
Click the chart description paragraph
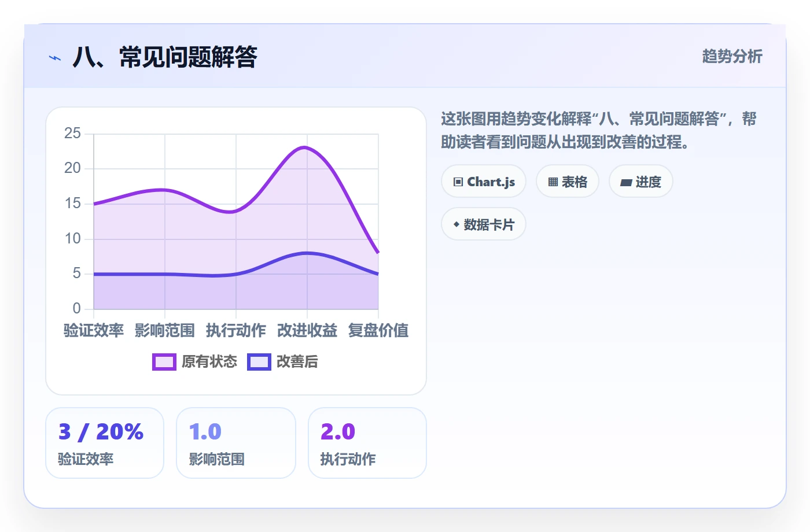tap(599, 130)
